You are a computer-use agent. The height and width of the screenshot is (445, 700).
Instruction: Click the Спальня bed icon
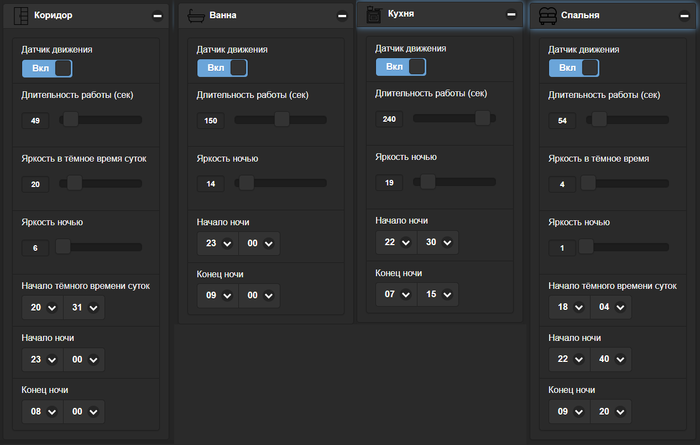point(547,16)
